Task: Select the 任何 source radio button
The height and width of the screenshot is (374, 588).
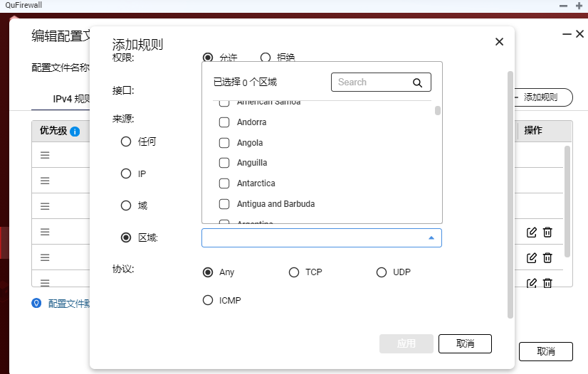Action: (x=126, y=141)
